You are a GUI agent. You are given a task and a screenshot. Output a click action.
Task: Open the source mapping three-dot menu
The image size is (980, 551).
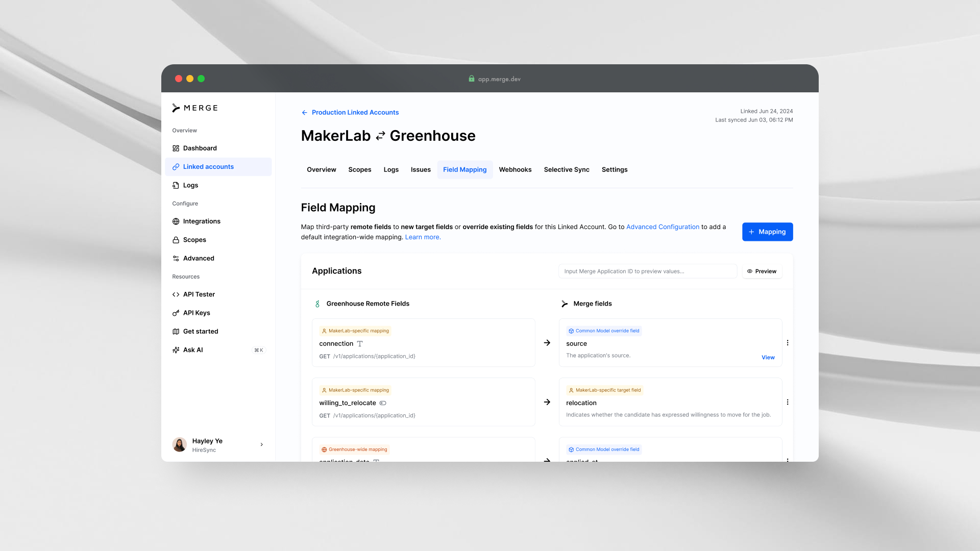tap(788, 343)
